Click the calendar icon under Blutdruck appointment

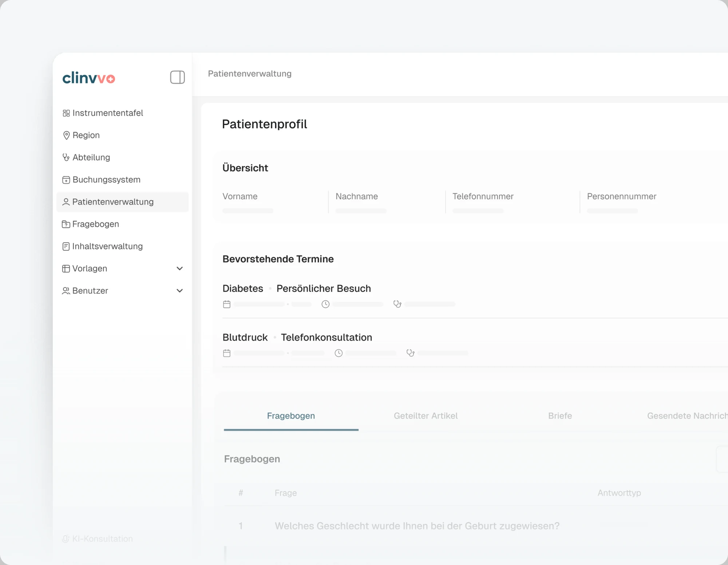[x=227, y=353]
